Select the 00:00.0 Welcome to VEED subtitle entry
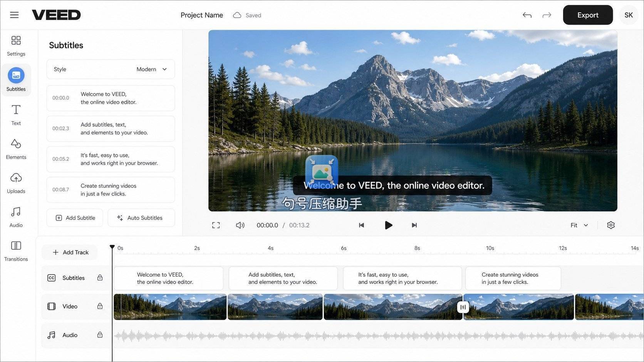The width and height of the screenshot is (644, 362). coord(111,98)
